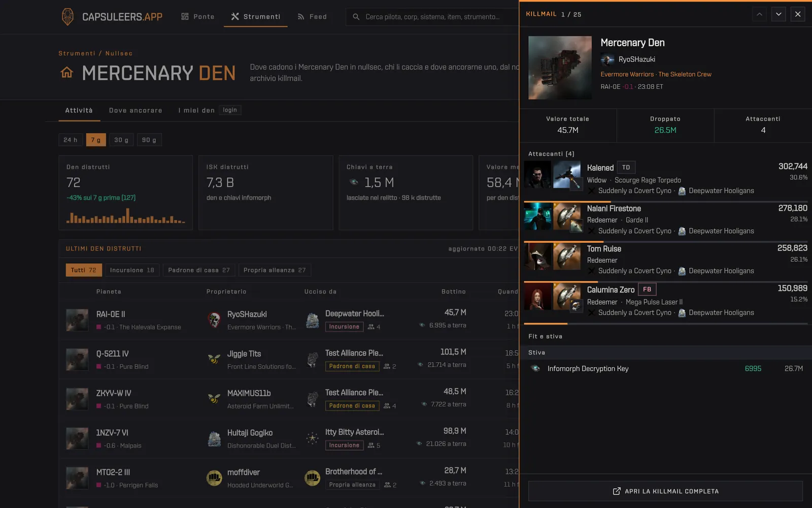Go to next killmail with down chevron
This screenshot has width=812, height=508.
tap(779, 14)
